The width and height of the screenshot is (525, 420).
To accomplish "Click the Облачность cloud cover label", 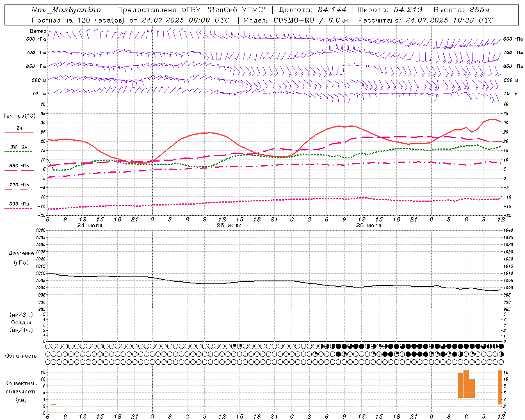I will pos(21,356).
